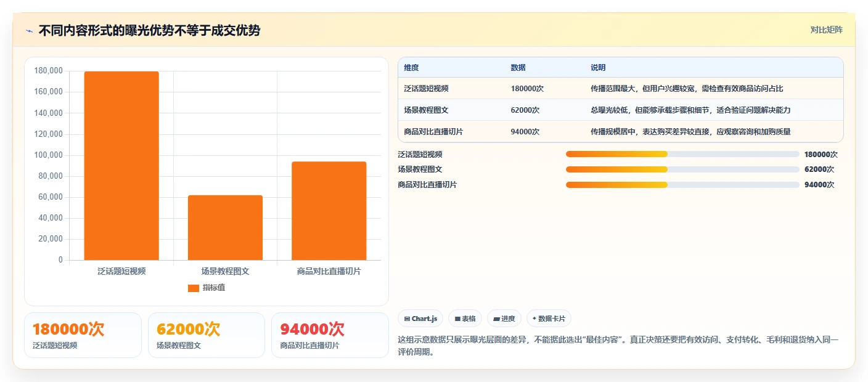The width and height of the screenshot is (868, 382).
Task: Click the 泛话题短视频 bar in the chart
Action: [x=121, y=166]
